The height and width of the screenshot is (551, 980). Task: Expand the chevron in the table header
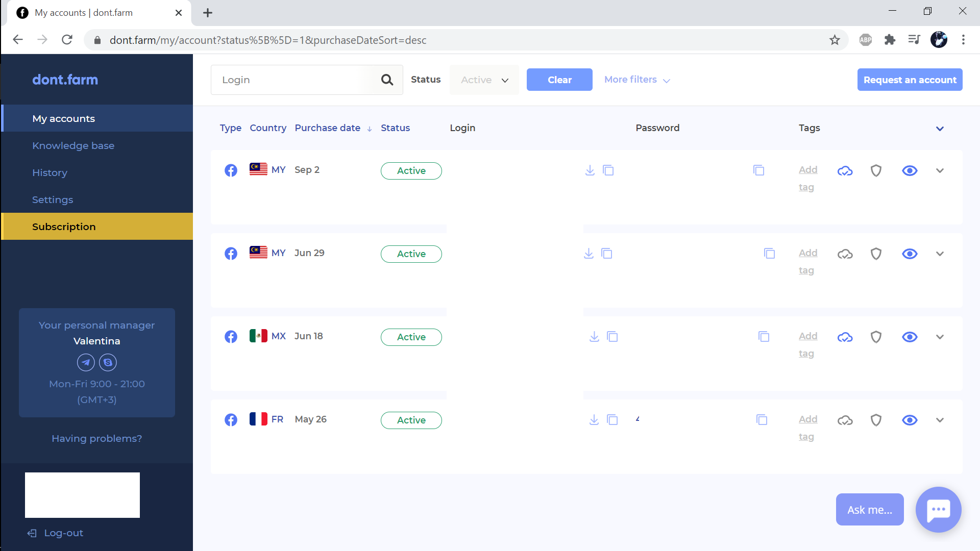tap(940, 129)
